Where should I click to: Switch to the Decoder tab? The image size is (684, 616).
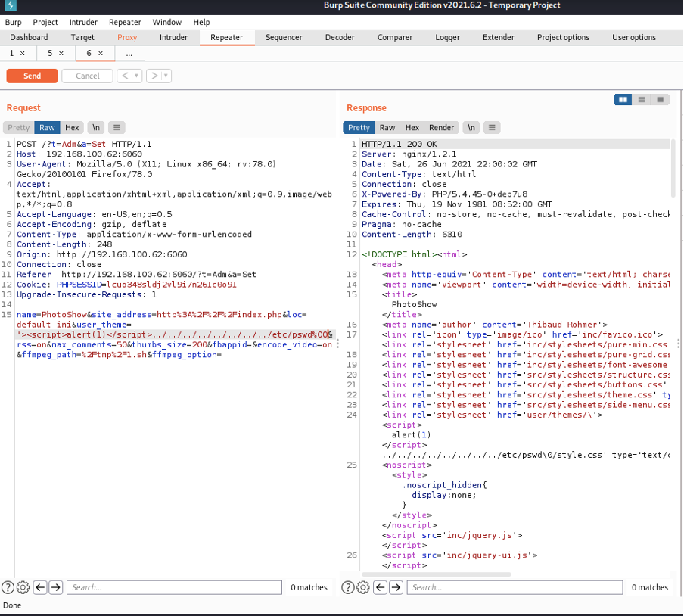[340, 38]
